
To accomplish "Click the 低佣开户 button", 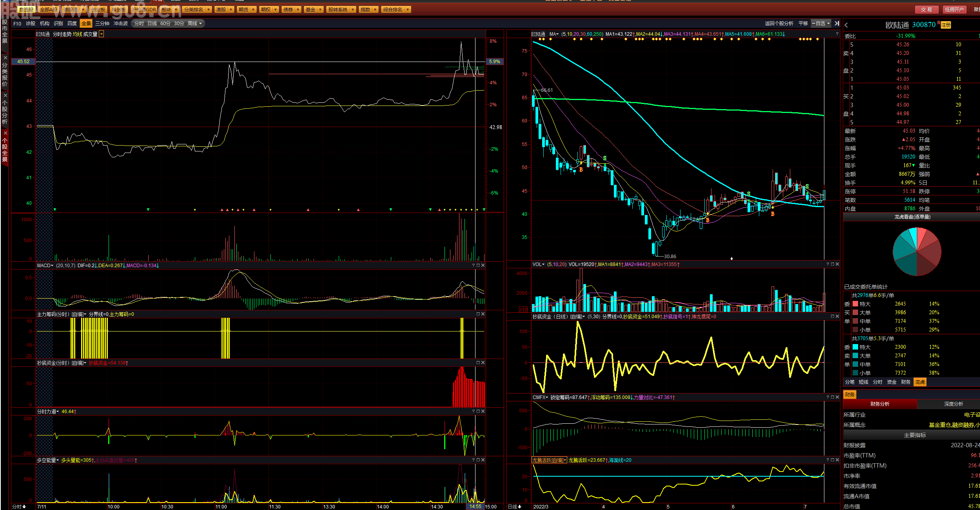I will coord(954,9).
